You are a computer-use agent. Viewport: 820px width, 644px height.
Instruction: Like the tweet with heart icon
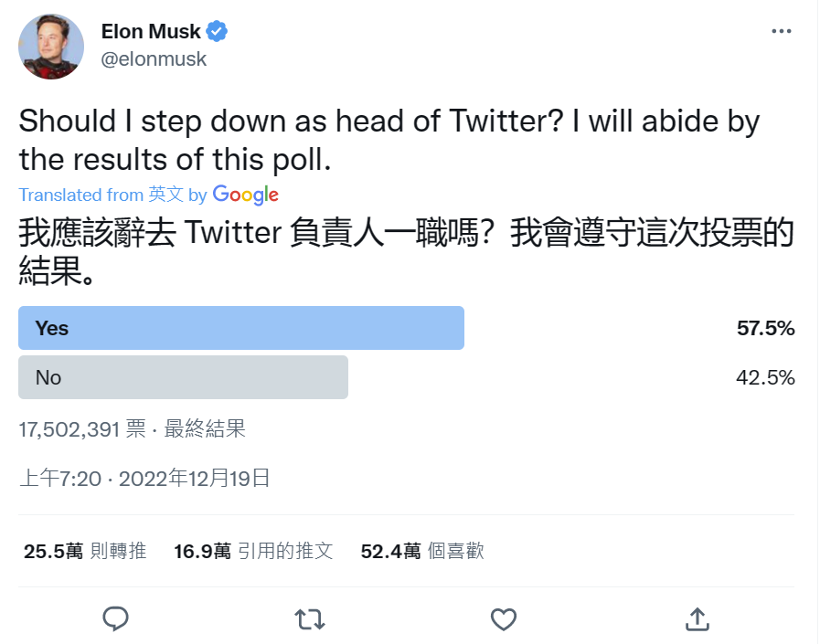pyautogui.click(x=504, y=619)
